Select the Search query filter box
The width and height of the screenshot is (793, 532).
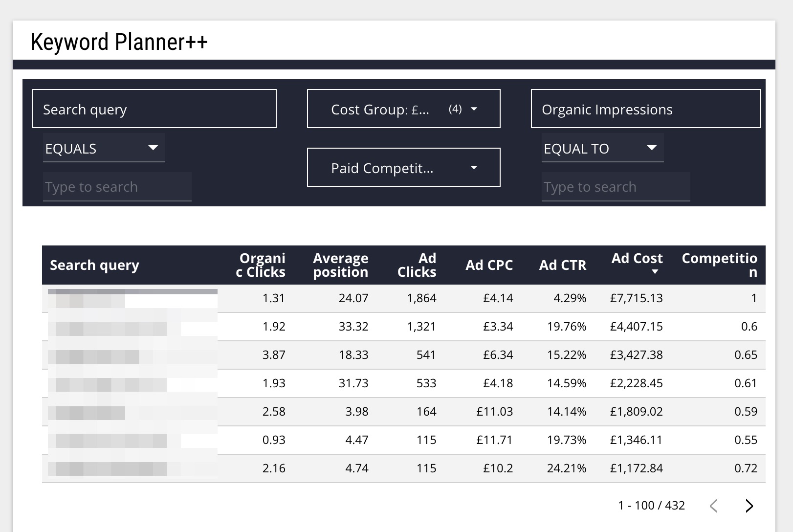pyautogui.click(x=154, y=109)
